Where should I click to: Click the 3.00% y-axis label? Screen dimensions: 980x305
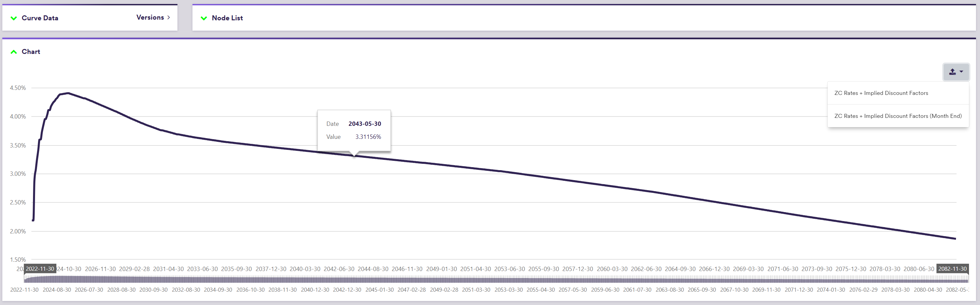pyautogui.click(x=18, y=174)
